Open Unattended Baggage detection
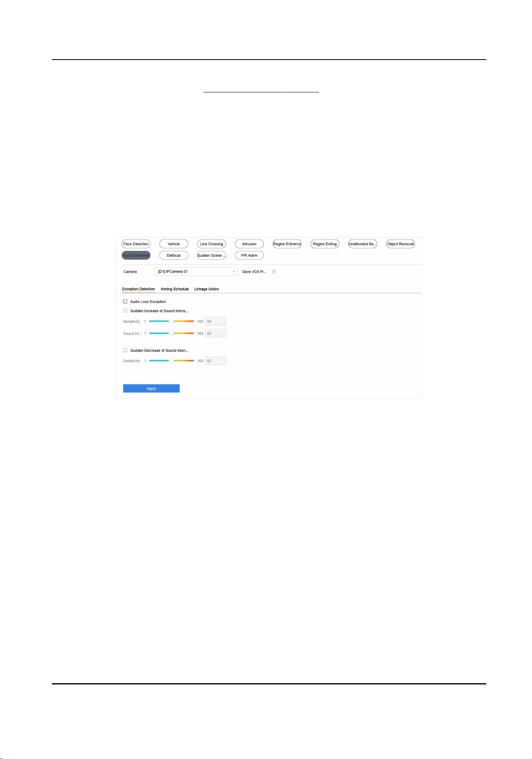 pos(363,244)
